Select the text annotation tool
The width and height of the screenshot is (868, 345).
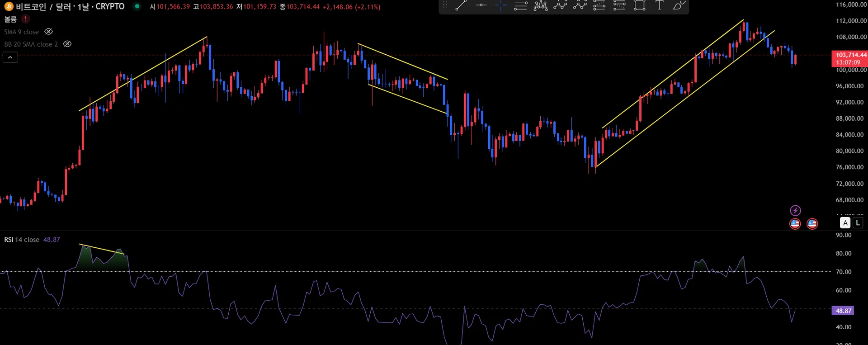pos(659,5)
